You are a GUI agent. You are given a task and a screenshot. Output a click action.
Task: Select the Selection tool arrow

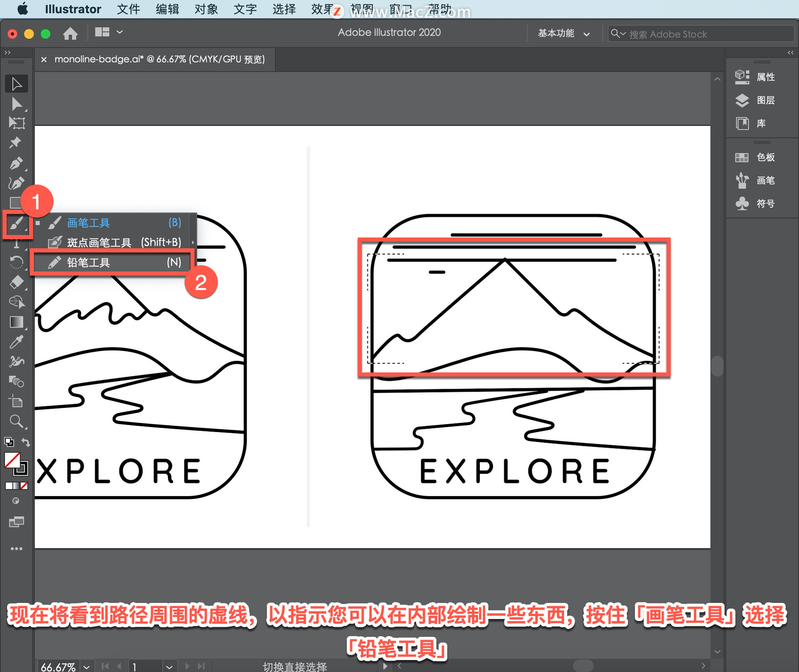[x=17, y=84]
